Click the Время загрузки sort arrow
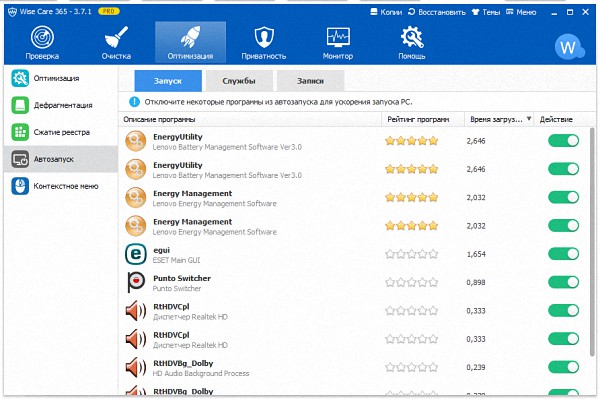The width and height of the screenshot is (600, 399). [x=529, y=119]
